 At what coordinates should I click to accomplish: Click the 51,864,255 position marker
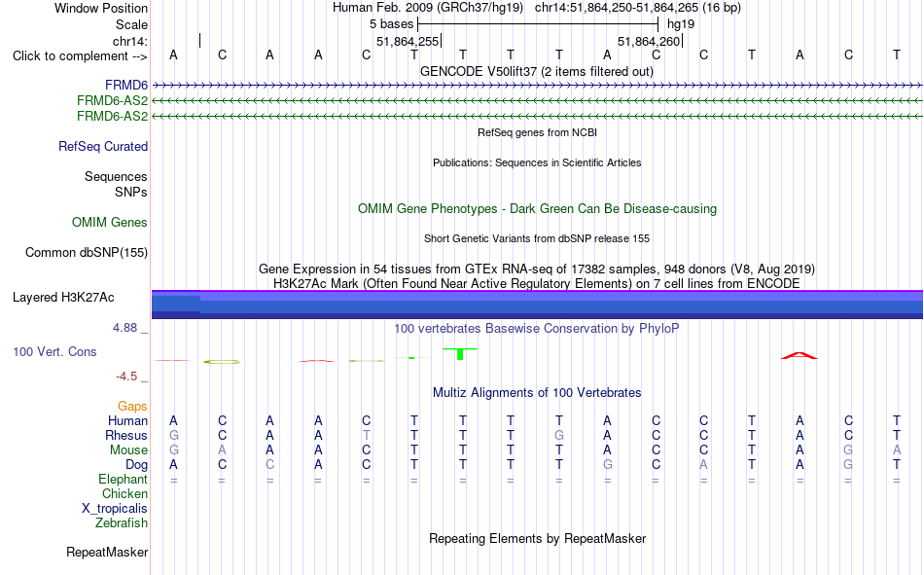(x=408, y=41)
